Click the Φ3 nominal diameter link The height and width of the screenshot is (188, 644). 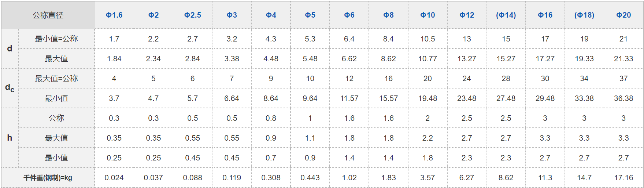pos(232,15)
